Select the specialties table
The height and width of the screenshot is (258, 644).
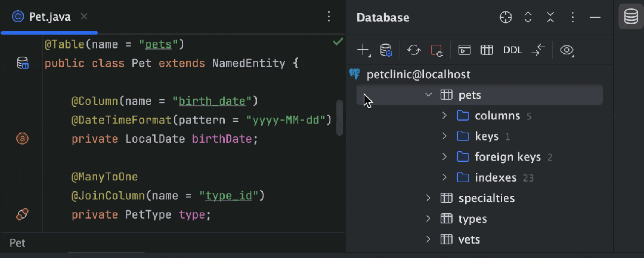487,198
